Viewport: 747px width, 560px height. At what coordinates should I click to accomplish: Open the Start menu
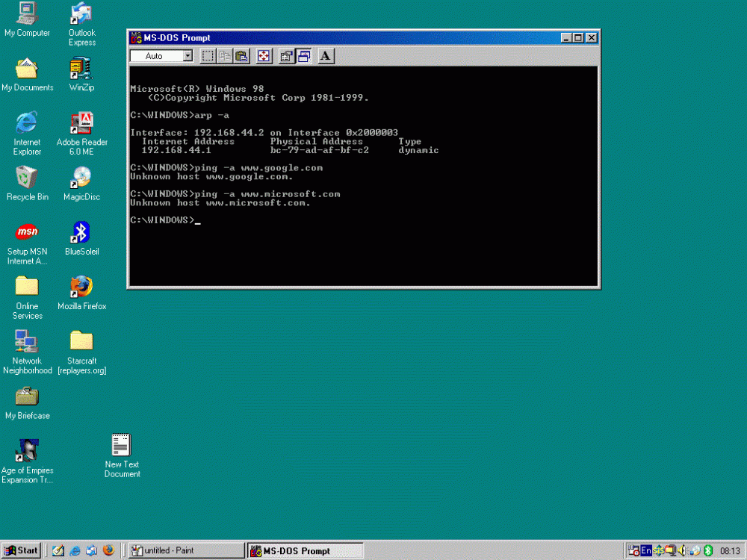coord(21,550)
